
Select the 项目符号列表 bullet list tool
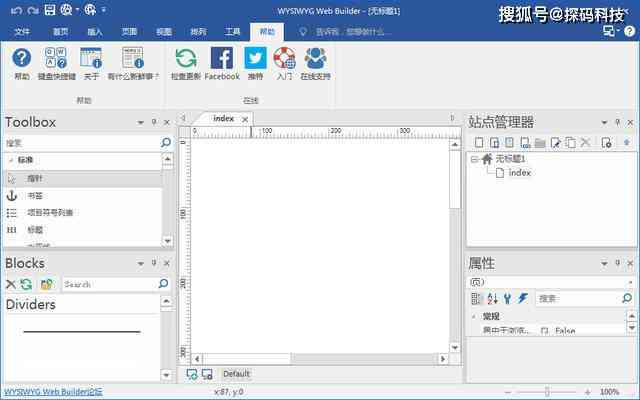point(83,213)
